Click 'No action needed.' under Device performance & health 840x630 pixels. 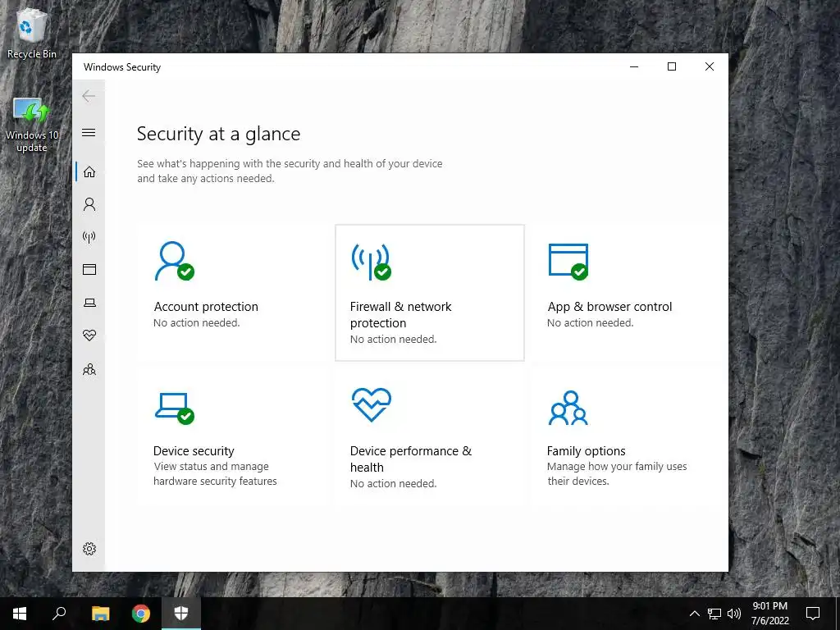[x=393, y=483]
